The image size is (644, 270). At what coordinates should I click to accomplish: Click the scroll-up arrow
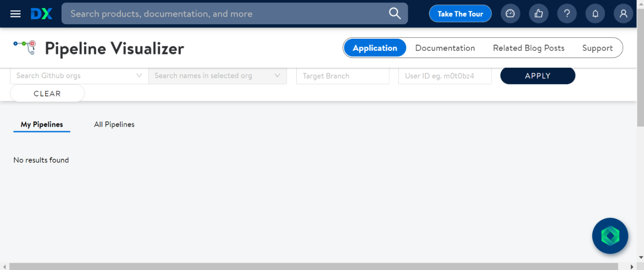pos(641,3)
